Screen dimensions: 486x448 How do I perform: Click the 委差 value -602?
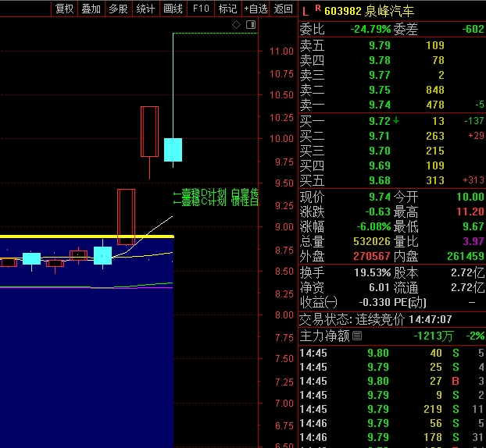point(473,30)
